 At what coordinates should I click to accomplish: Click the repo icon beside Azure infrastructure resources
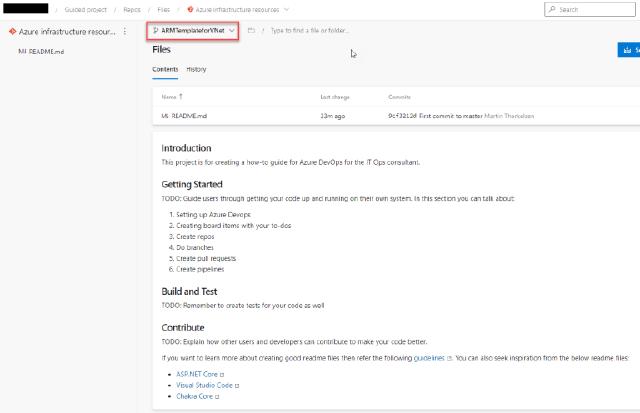coord(12,31)
